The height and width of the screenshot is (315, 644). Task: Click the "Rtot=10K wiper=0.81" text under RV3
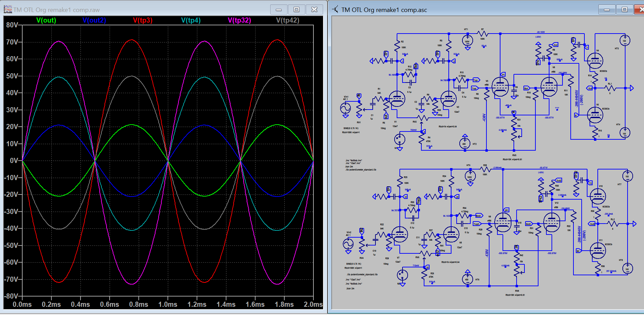(512, 159)
